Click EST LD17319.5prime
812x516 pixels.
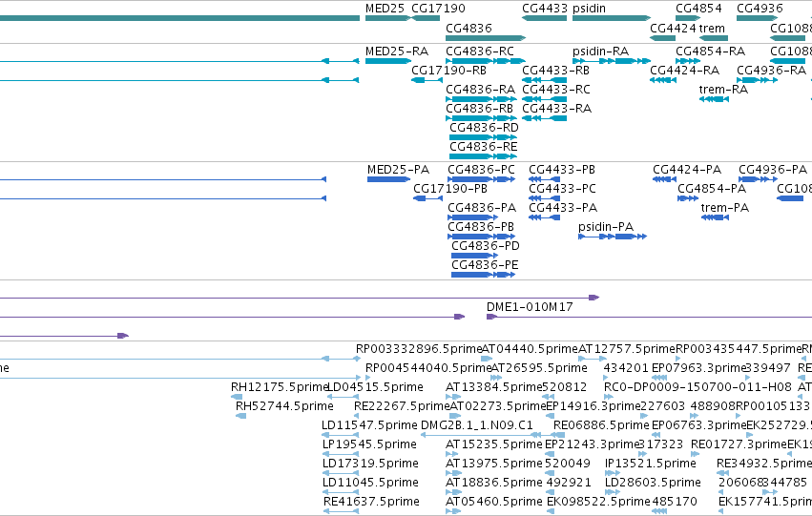(x=341, y=474)
